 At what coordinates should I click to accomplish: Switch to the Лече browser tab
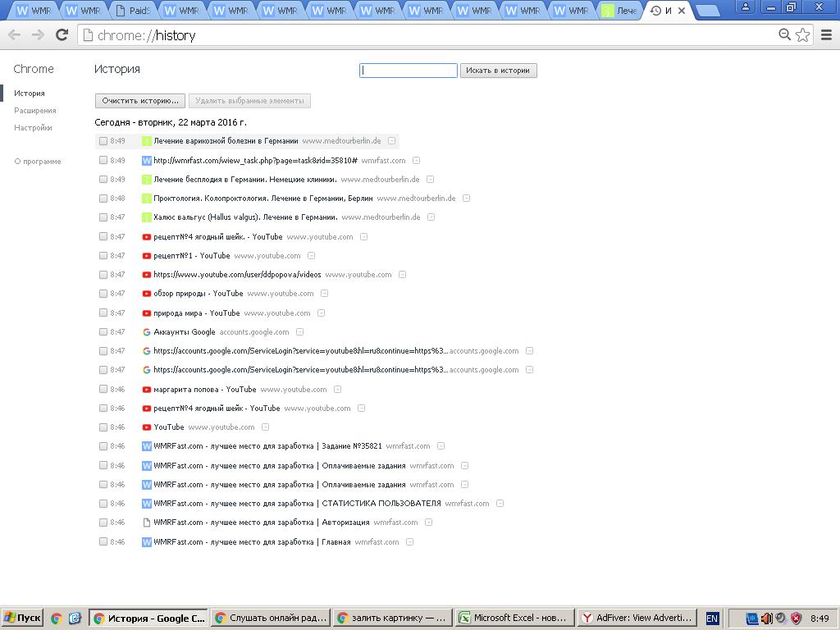pyautogui.click(x=620, y=10)
